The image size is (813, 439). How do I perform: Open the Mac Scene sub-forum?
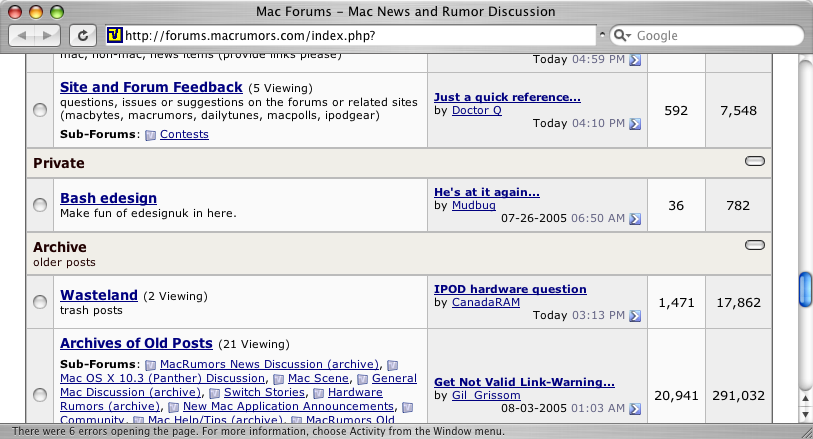pos(318,378)
